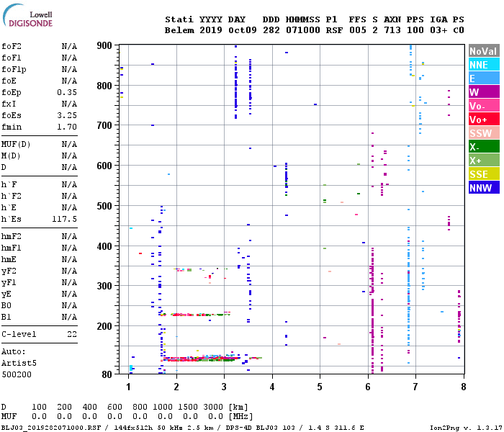This screenshot has height=432, width=504.
Task: Click the [MHz] unit label
Action: (240, 416)
